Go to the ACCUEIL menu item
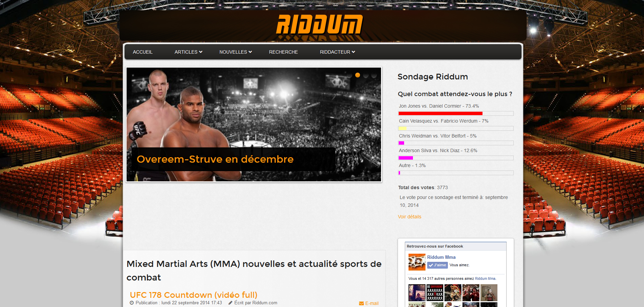The height and width of the screenshot is (307, 644). click(143, 52)
